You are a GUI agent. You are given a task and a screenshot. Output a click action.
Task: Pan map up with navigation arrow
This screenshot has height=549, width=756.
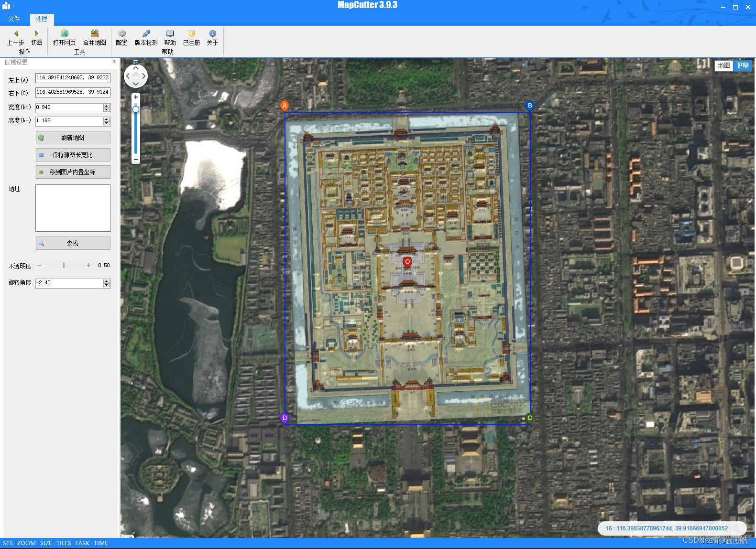tap(136, 68)
